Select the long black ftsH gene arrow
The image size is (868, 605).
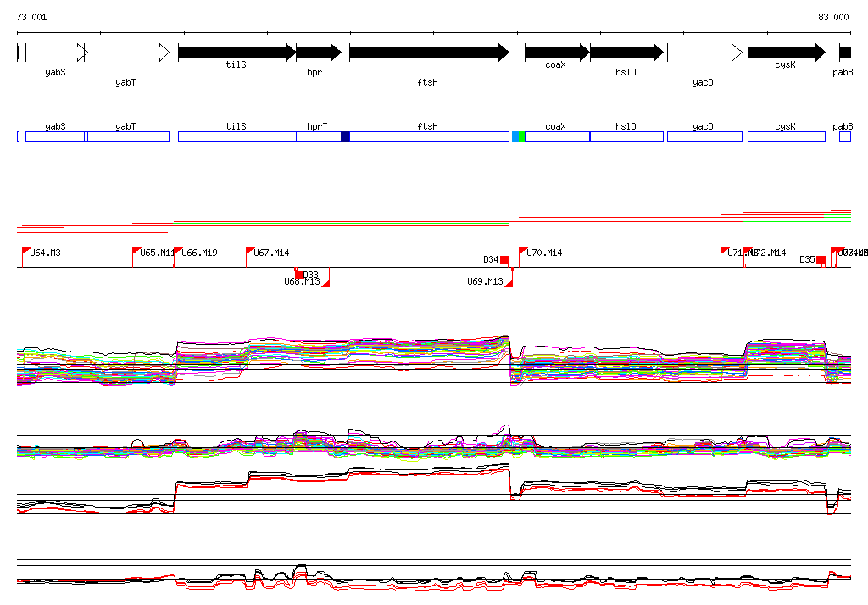[x=429, y=53]
